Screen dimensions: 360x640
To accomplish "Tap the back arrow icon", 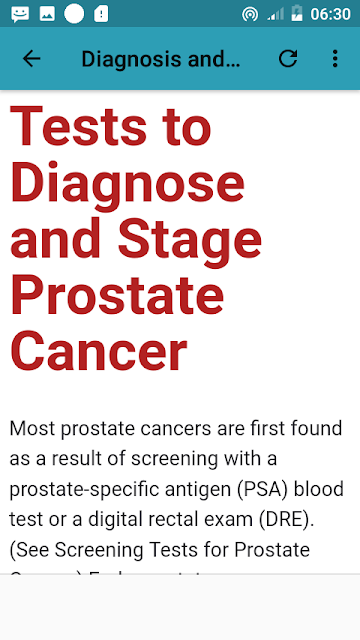I will (x=31, y=59).
